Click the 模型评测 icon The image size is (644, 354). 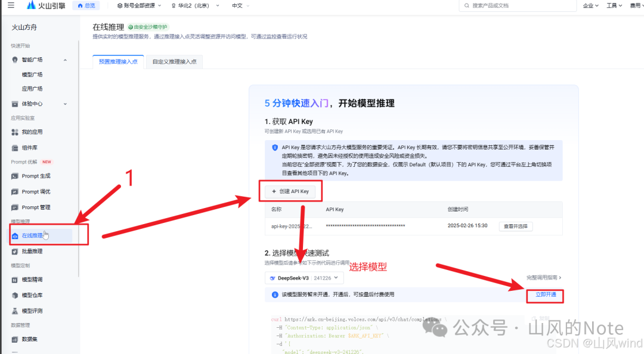point(15,311)
